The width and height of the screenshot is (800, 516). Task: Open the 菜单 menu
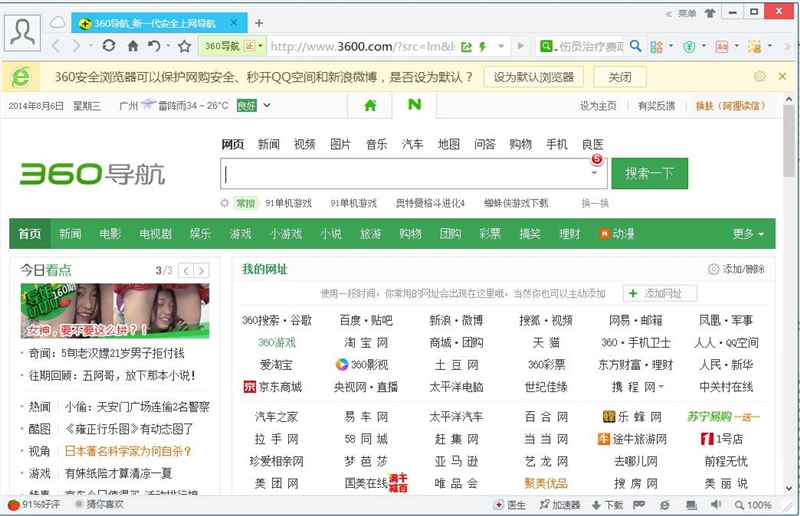687,14
